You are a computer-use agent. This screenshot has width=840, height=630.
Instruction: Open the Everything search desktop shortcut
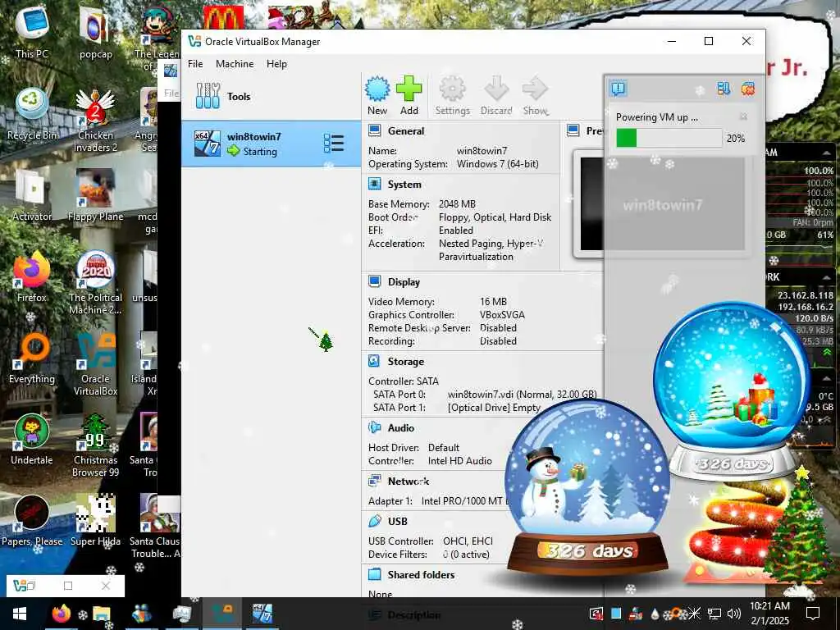pos(32,358)
